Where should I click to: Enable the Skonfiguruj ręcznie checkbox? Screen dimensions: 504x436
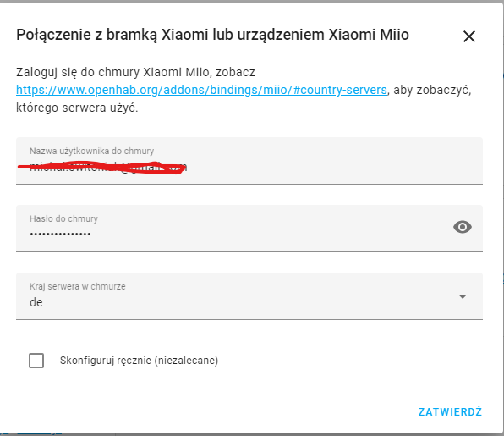coord(36,361)
